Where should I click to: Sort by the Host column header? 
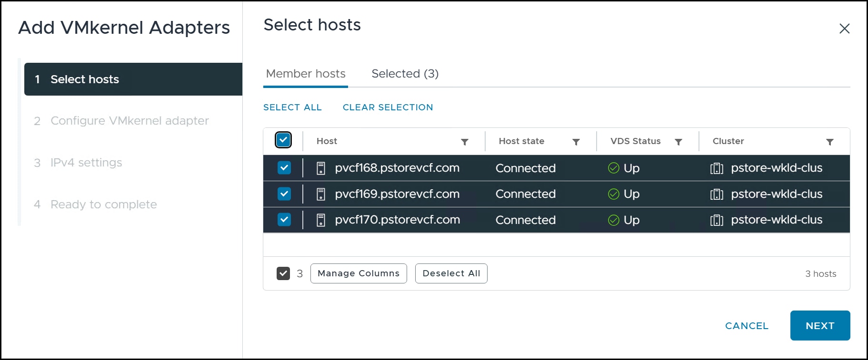click(x=327, y=141)
